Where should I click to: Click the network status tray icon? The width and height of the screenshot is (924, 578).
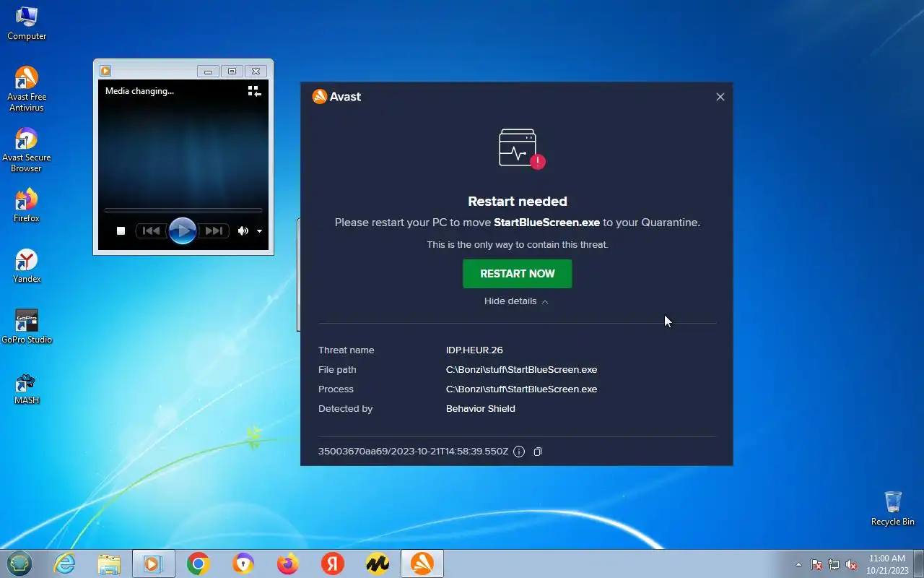pyautogui.click(x=834, y=565)
